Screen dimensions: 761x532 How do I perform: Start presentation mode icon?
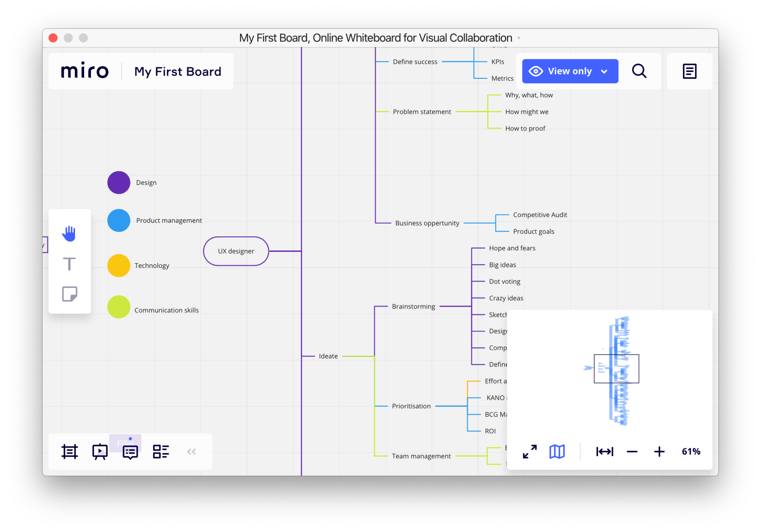[x=100, y=452]
